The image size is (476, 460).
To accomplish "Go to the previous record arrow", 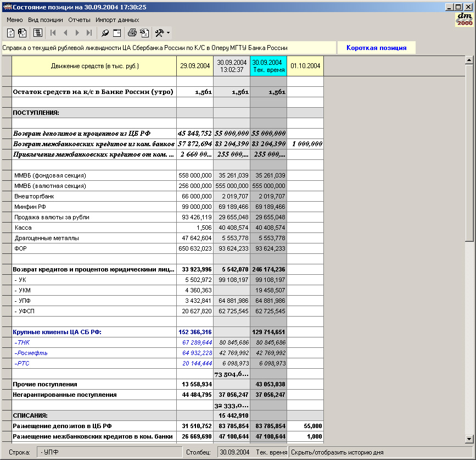I will tap(65, 33).
